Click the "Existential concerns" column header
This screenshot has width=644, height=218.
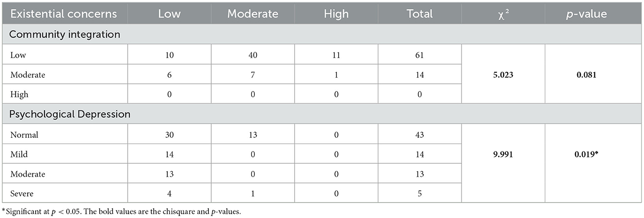pos(64,14)
